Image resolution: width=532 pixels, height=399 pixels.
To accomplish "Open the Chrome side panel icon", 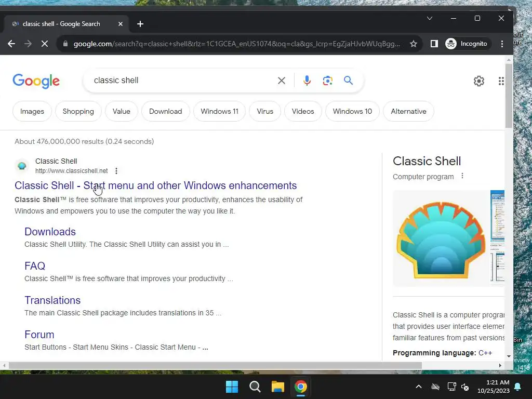I will [434, 44].
